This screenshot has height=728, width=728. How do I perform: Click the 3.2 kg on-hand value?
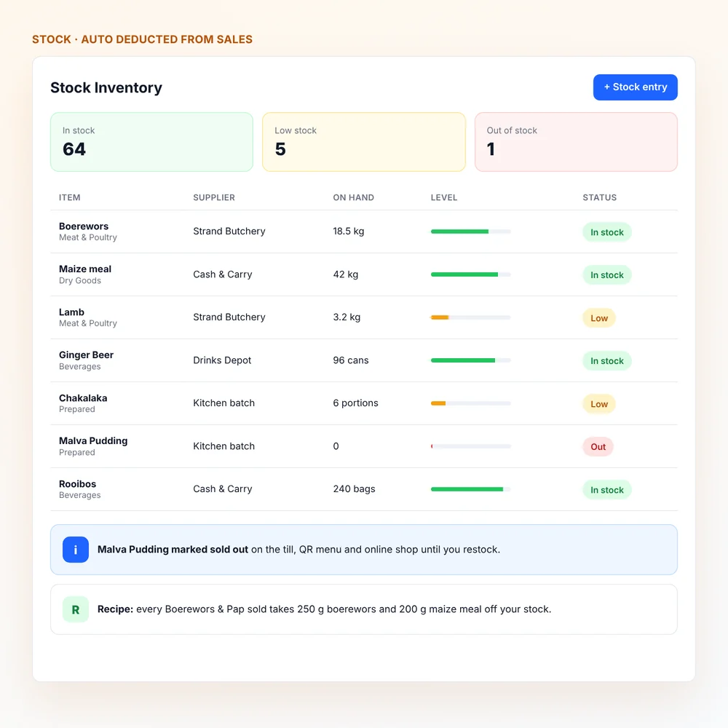coord(347,317)
